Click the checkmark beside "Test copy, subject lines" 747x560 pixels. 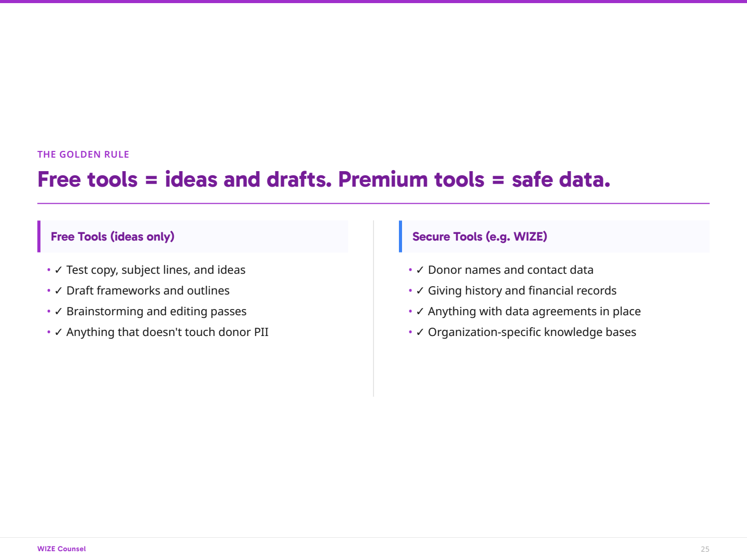pos(58,270)
